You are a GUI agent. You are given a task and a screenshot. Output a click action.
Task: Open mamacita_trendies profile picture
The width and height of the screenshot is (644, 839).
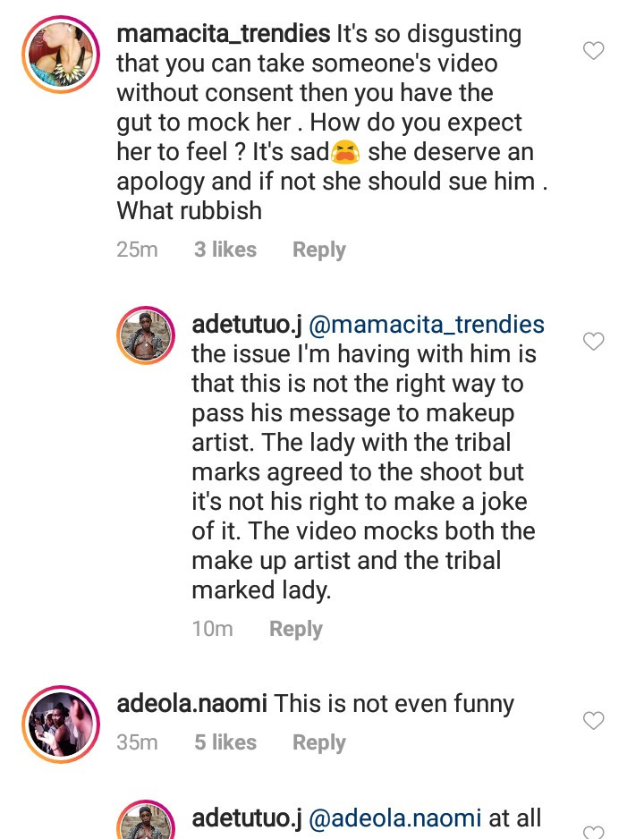tap(61, 54)
